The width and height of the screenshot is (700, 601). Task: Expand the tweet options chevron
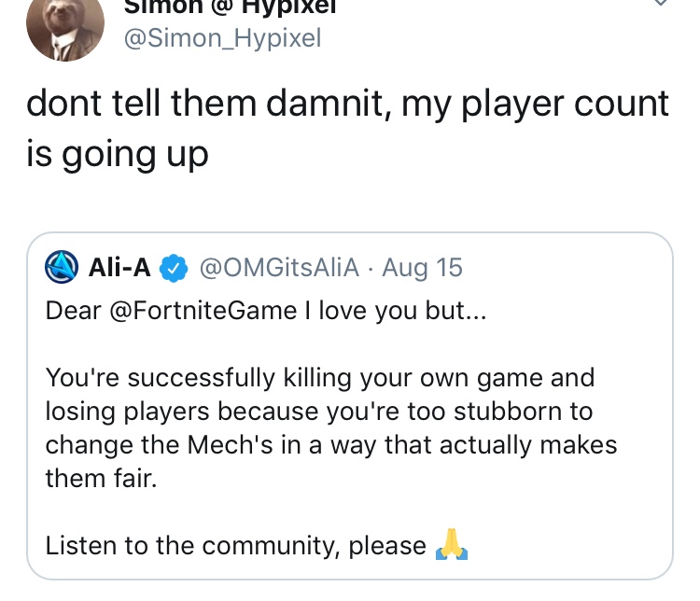pyautogui.click(x=659, y=5)
